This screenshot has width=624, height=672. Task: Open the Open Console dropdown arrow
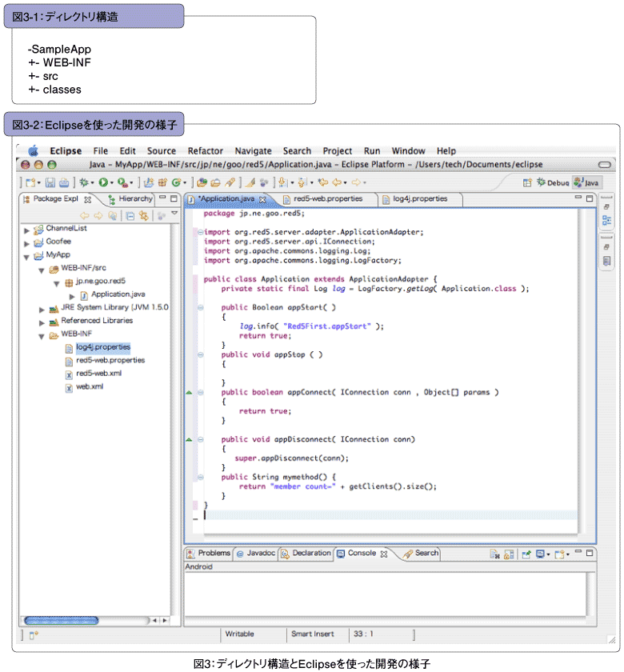pyautogui.click(x=568, y=554)
